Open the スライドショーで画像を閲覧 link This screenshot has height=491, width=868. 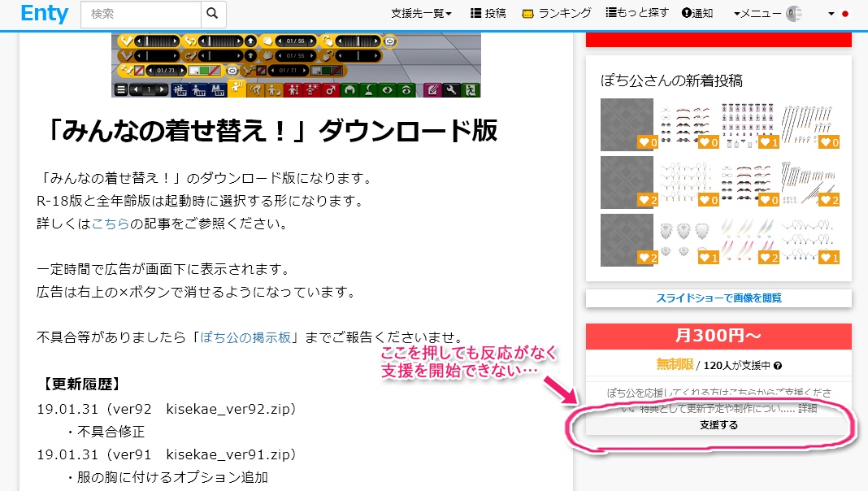718,298
